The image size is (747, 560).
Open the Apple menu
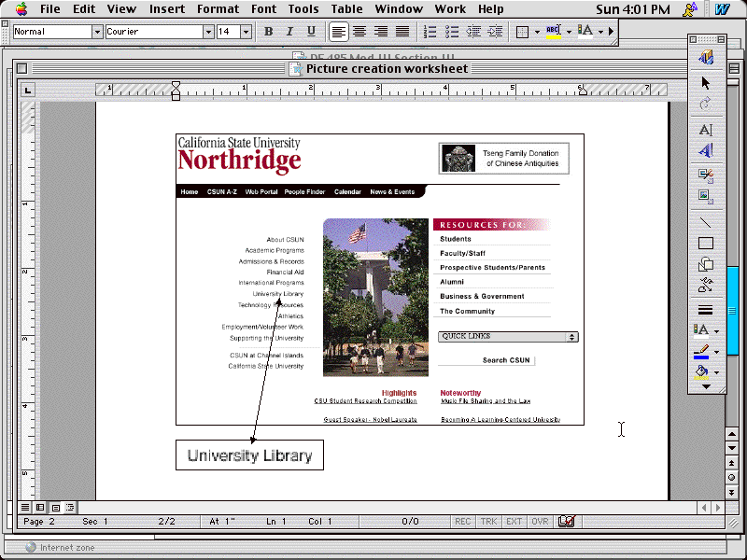pyautogui.click(x=21, y=8)
